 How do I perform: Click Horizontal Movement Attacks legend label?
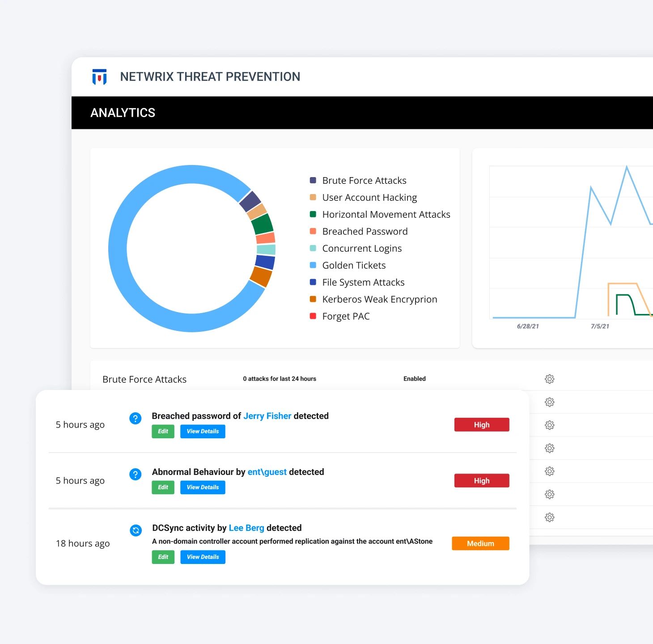(x=386, y=214)
